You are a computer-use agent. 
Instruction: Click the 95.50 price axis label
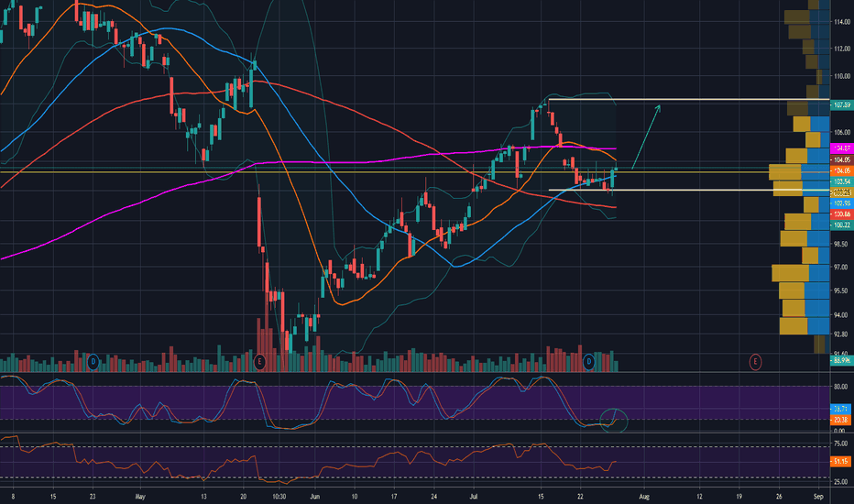[842, 291]
